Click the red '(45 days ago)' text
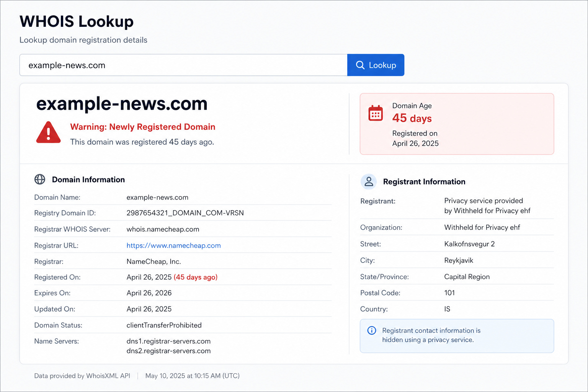 point(196,277)
